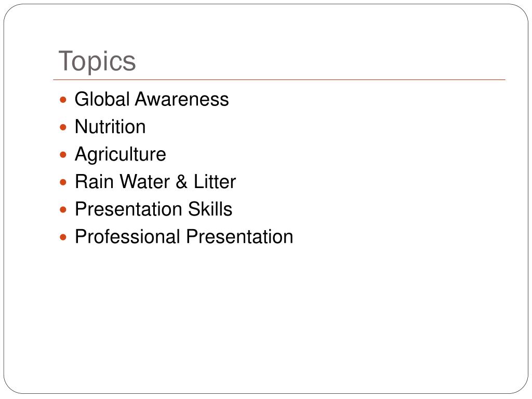Click the red divider line under the title
Viewport: 532px width, 399px height.
pyautogui.click(x=279, y=79)
